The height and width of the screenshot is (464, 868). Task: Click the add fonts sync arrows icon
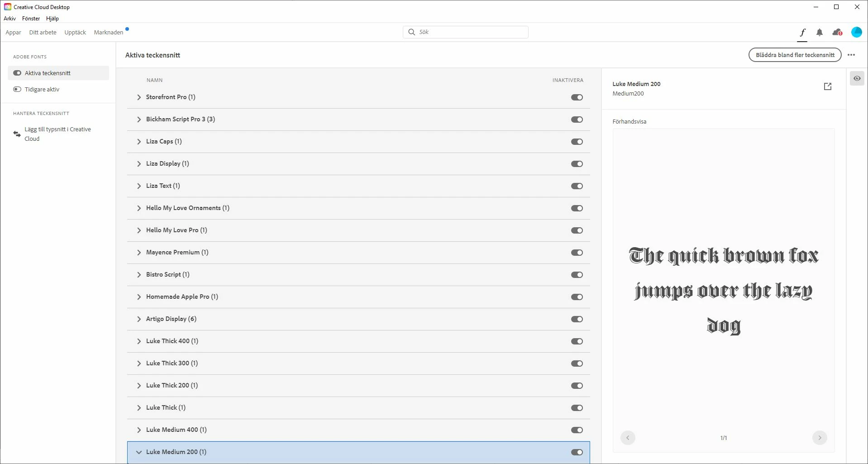(17, 134)
